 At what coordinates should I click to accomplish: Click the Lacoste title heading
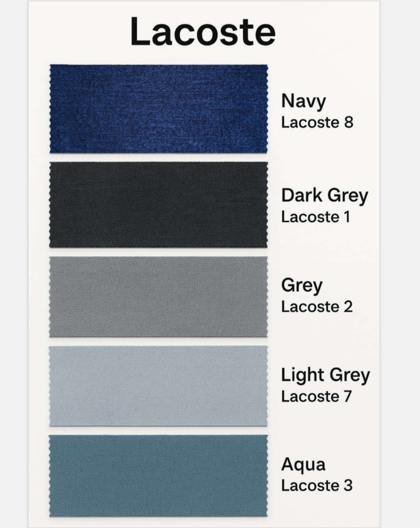tap(203, 32)
